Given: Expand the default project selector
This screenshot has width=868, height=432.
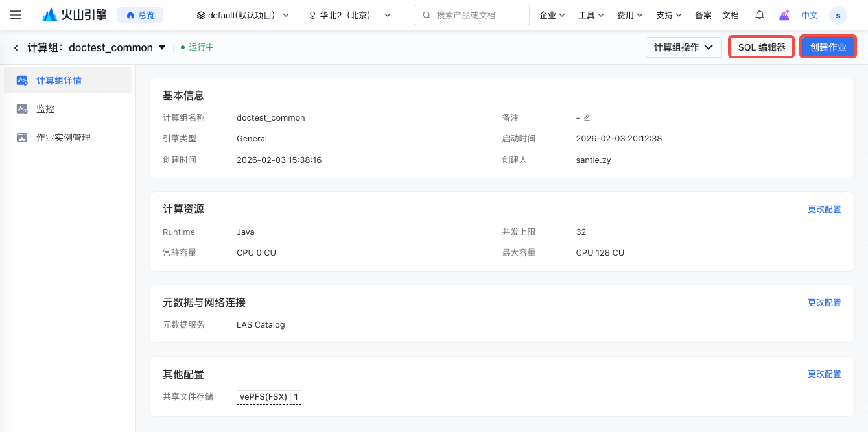Looking at the screenshot, I should coord(243,15).
